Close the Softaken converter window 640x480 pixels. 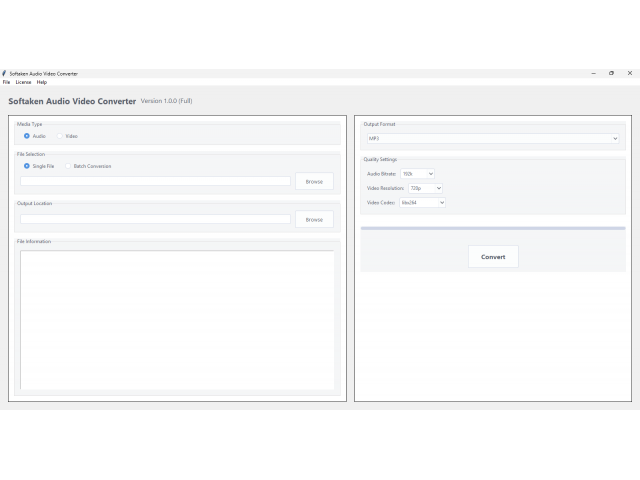pyautogui.click(x=630, y=73)
